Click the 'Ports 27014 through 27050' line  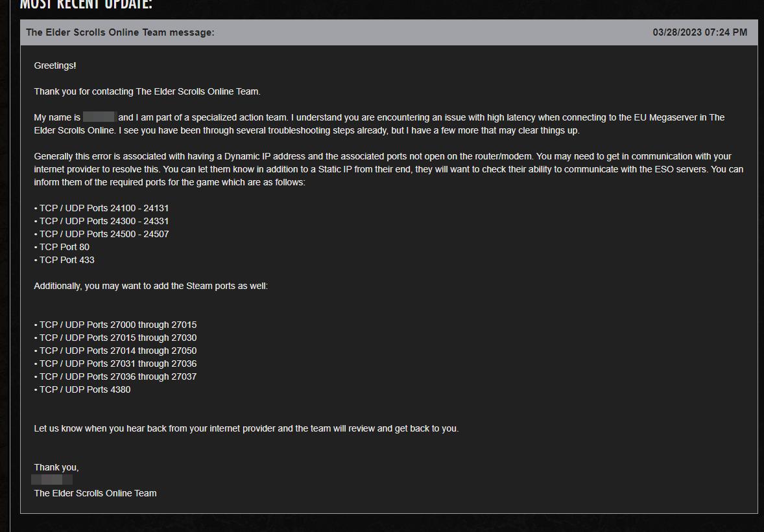[115, 351]
